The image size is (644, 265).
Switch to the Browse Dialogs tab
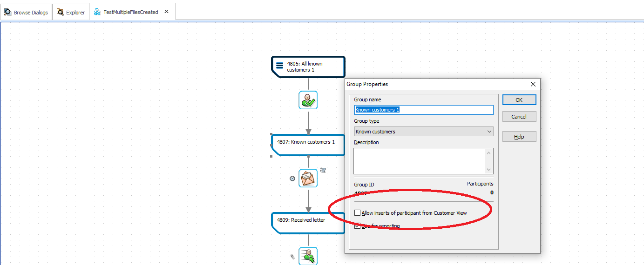(26, 12)
